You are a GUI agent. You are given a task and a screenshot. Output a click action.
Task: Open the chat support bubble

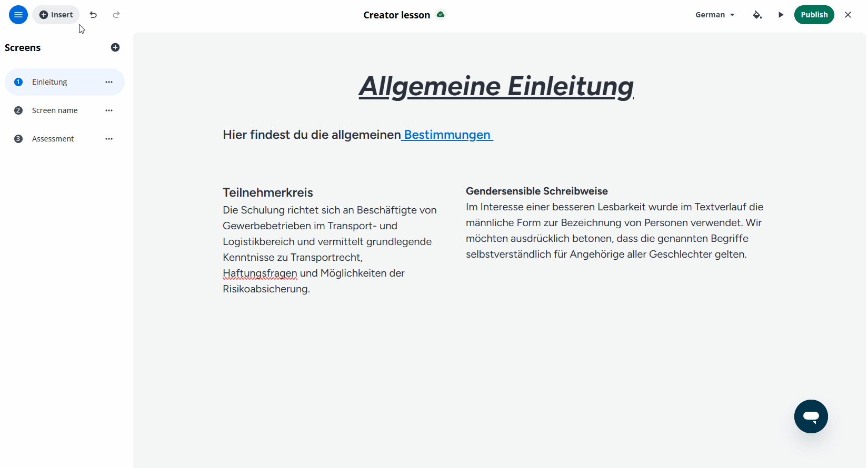811,416
